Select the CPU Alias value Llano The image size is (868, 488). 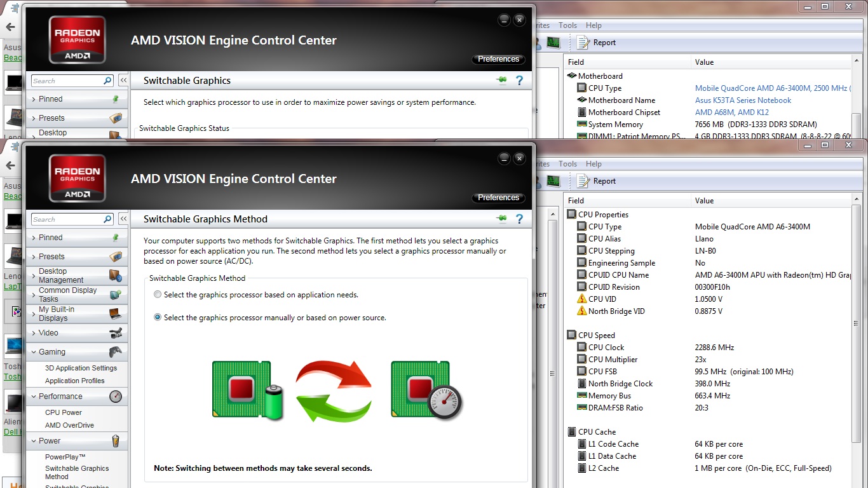pos(704,239)
